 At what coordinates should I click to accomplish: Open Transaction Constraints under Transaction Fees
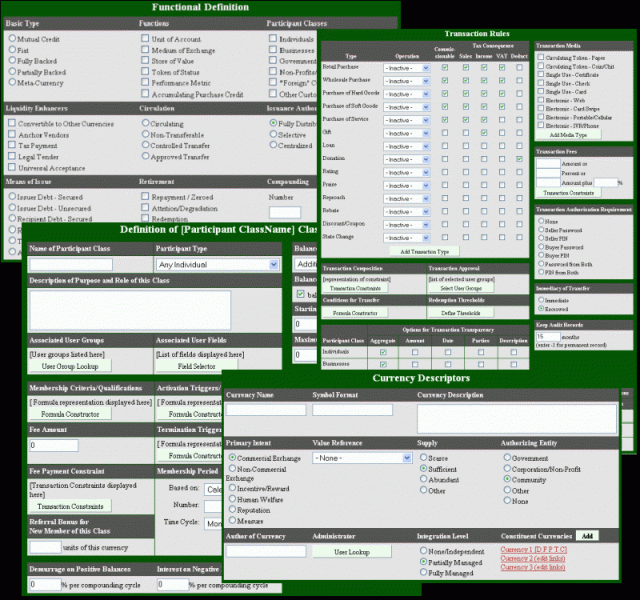point(568,193)
